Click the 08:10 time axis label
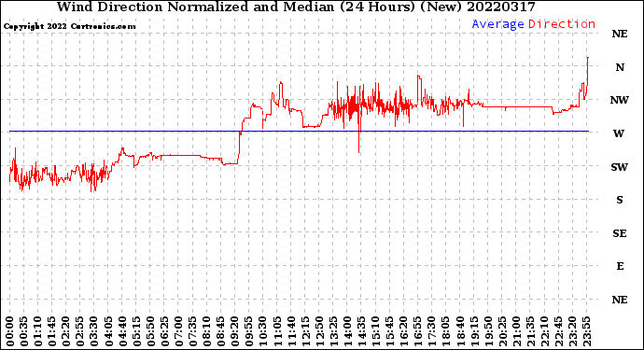Screen dimensions: 644x350 point(206,331)
